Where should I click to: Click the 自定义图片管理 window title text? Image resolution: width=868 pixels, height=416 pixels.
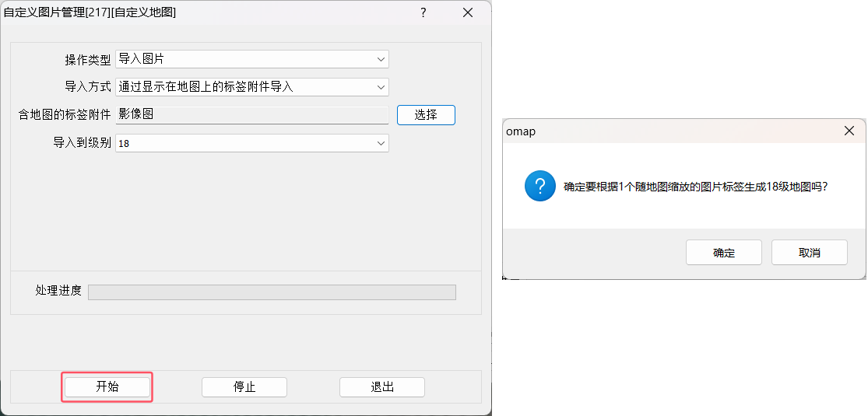tap(90, 12)
